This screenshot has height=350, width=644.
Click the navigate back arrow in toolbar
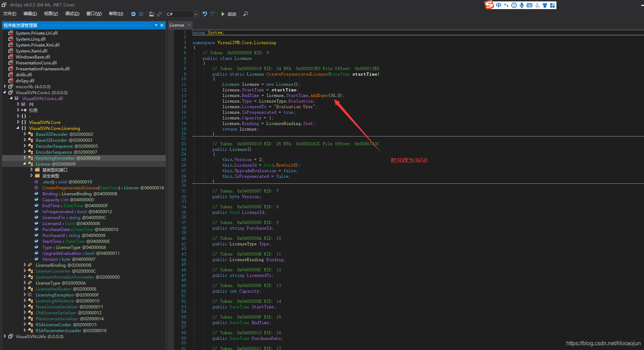(133, 14)
